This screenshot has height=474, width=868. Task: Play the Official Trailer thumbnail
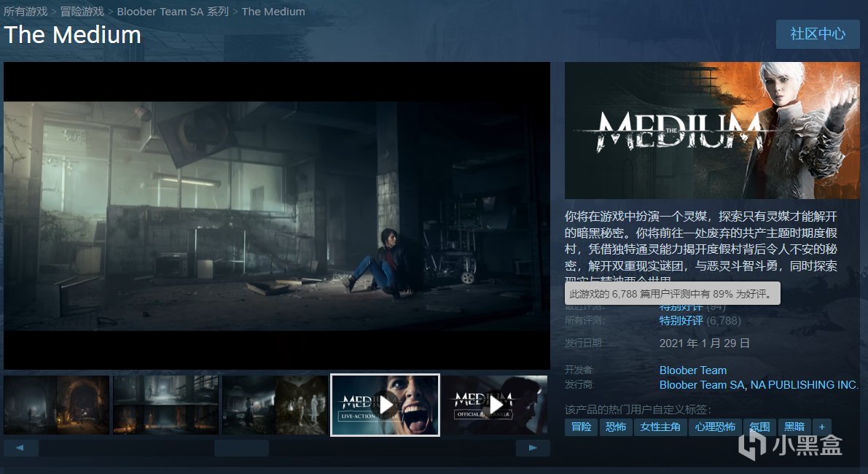pos(495,405)
